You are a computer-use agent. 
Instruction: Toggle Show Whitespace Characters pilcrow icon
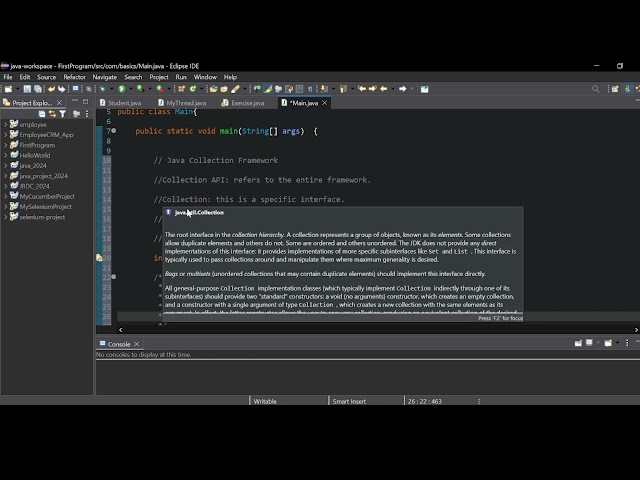310,89
